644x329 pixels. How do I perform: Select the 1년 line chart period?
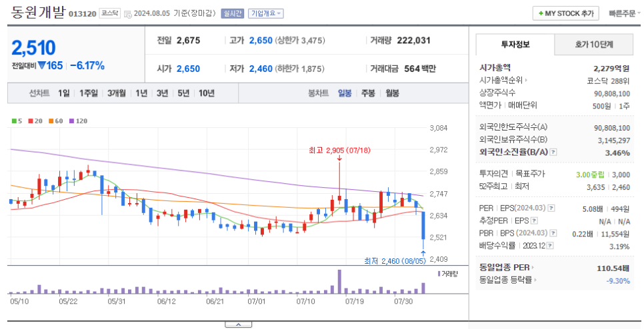(x=141, y=93)
